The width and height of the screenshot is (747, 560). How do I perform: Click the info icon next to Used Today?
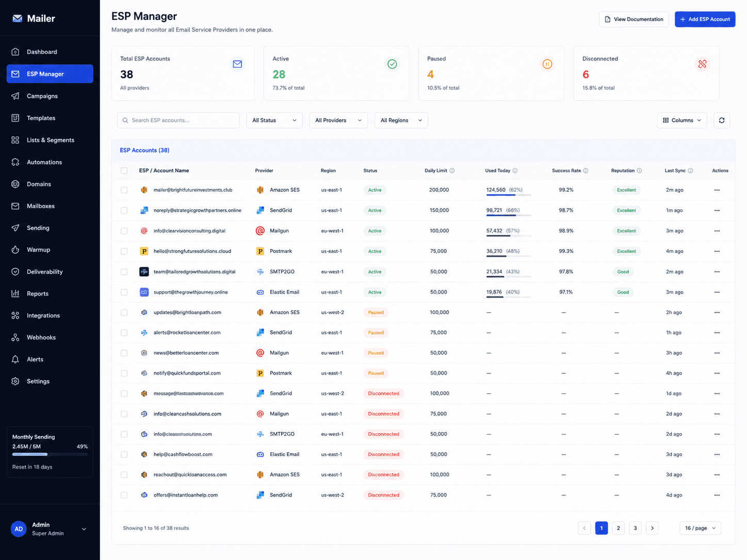pos(515,171)
